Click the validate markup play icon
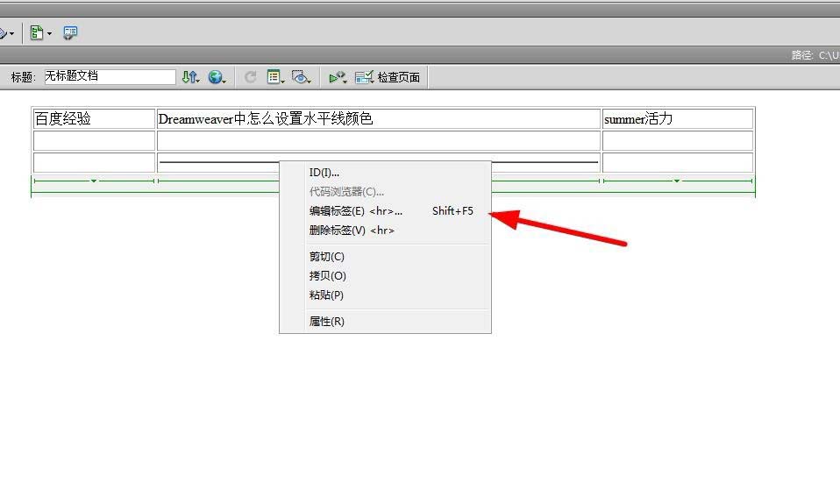The height and width of the screenshot is (504, 840). (338, 77)
